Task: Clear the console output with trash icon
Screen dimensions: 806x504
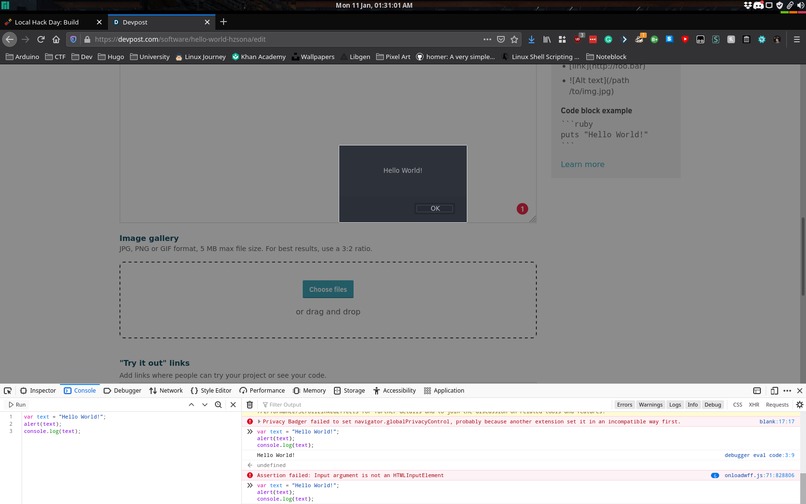Action: coord(250,405)
